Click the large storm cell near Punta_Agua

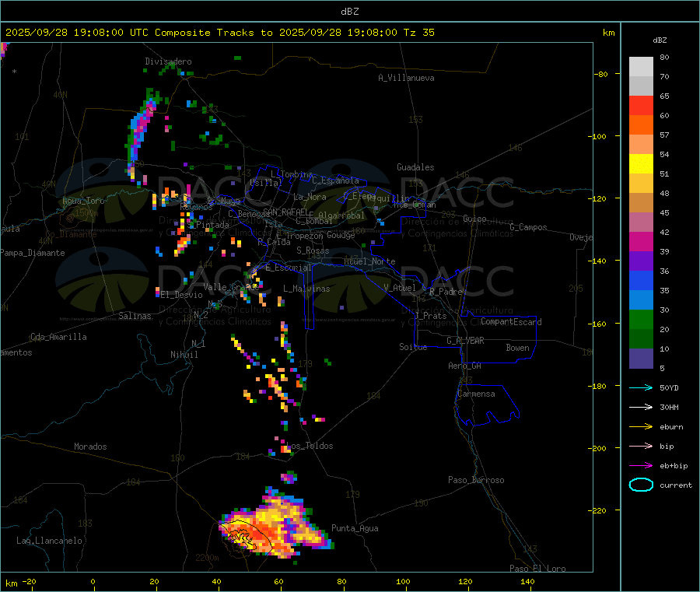pos(277,524)
